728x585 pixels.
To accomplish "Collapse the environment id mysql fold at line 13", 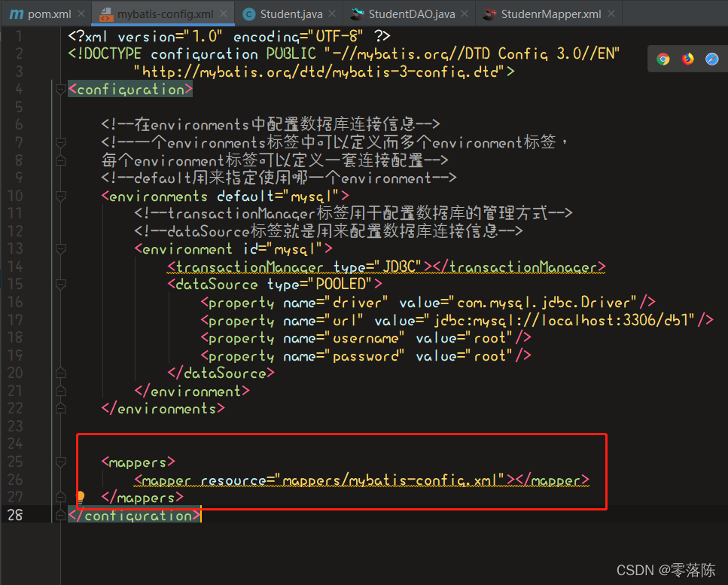I will 60,249.
